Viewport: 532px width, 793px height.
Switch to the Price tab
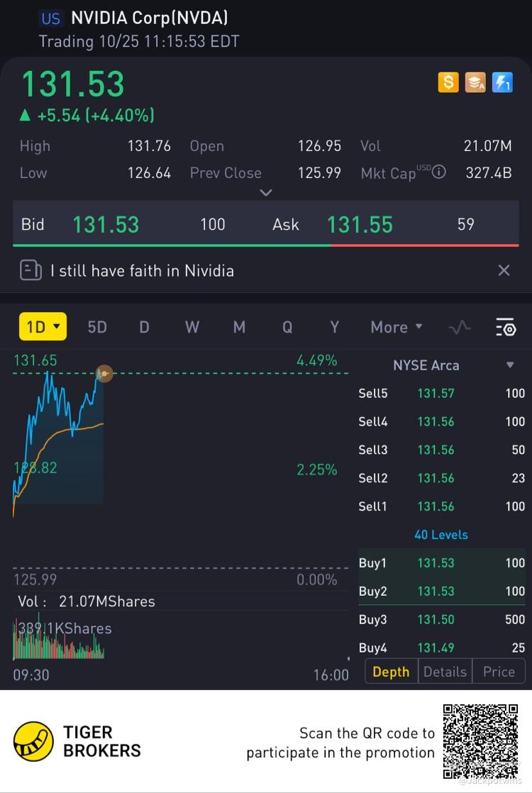tap(499, 672)
